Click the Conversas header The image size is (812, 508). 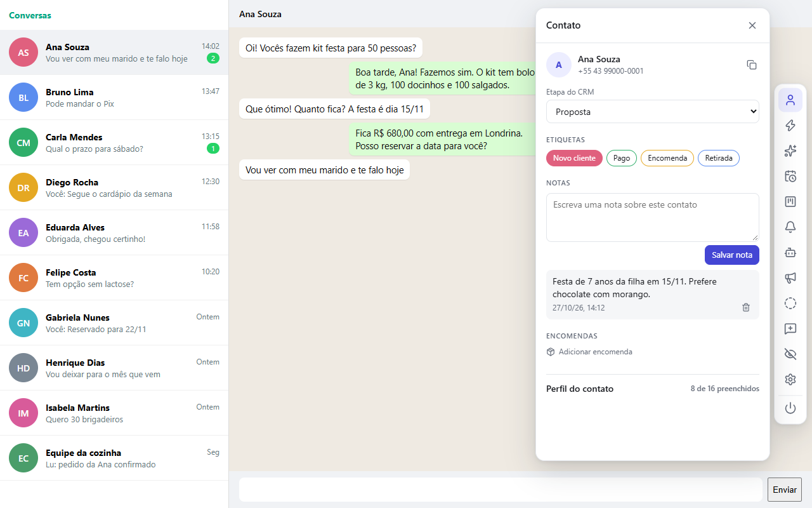pyautogui.click(x=30, y=15)
